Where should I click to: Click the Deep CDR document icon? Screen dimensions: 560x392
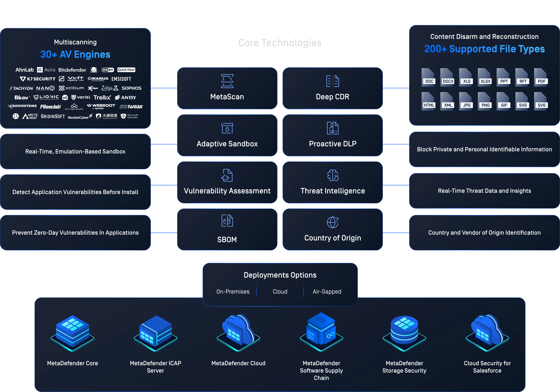pyautogui.click(x=332, y=81)
